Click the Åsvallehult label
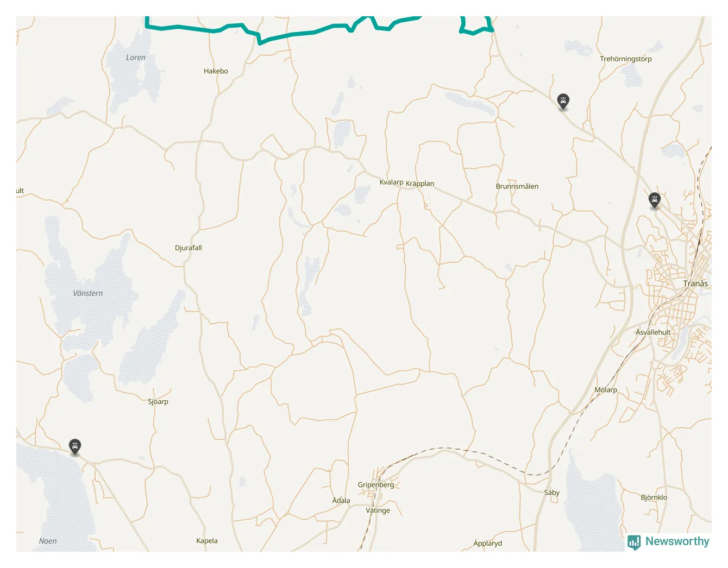This screenshot has width=728, height=568. [653, 332]
